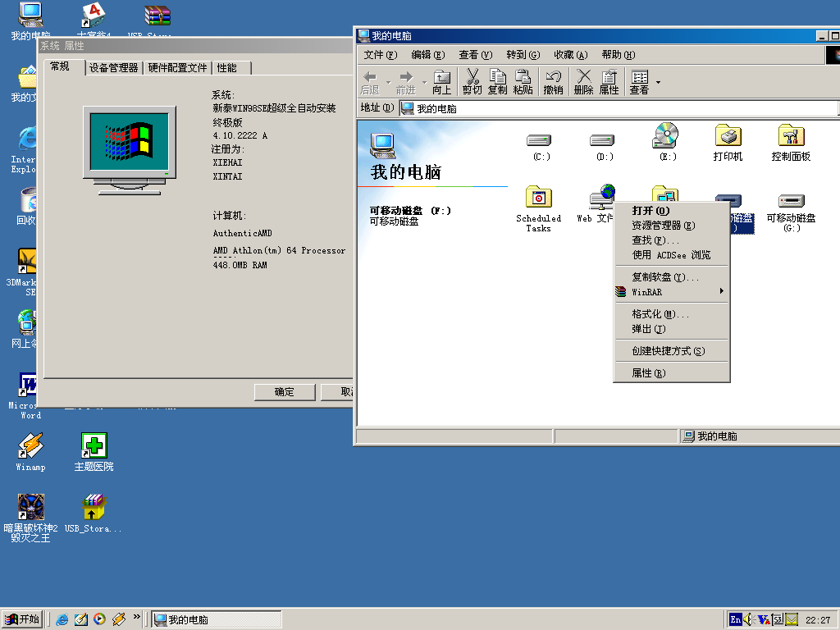Open the Favorites (收藏) menu
This screenshot has width=840, height=630.
[x=571, y=55]
